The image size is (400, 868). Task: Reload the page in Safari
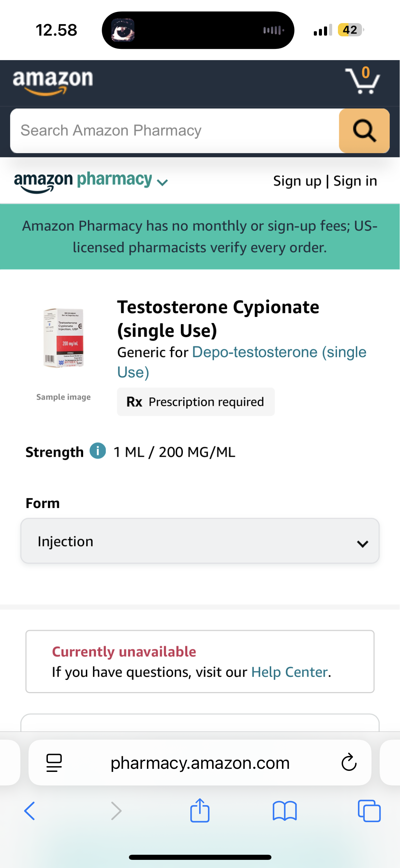click(349, 763)
